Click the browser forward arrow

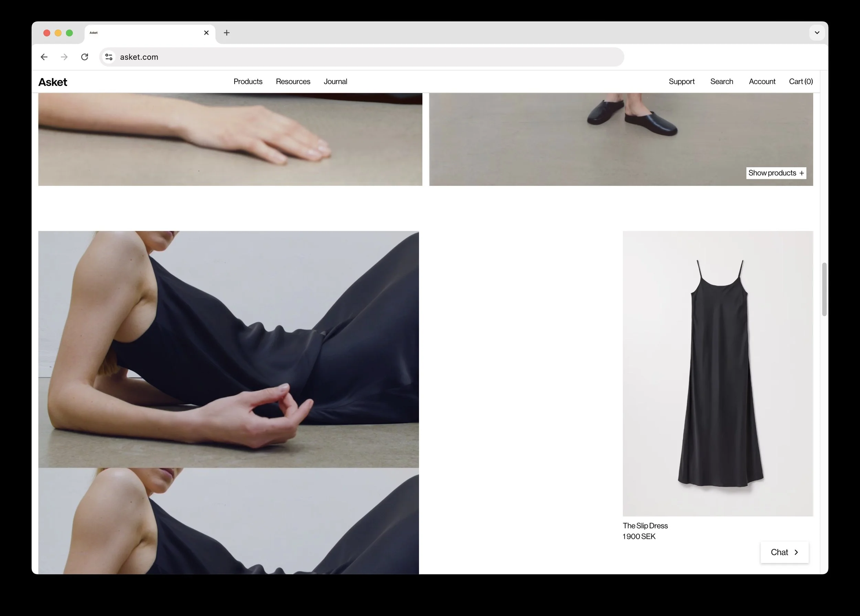pos(64,57)
